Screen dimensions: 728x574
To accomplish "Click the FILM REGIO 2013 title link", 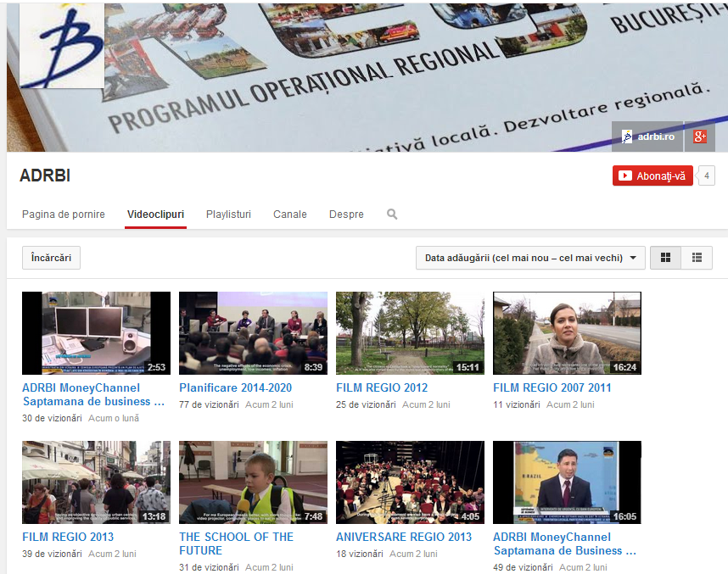I will tap(68, 537).
